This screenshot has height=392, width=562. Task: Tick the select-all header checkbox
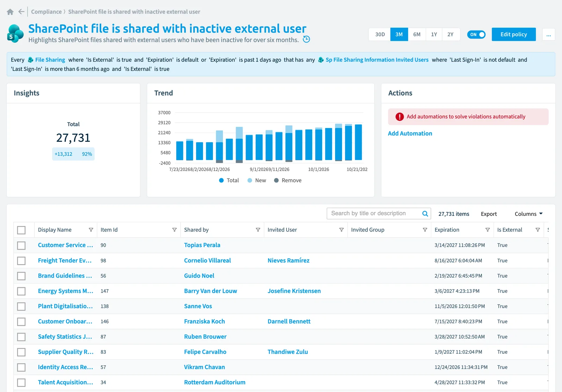(21, 230)
